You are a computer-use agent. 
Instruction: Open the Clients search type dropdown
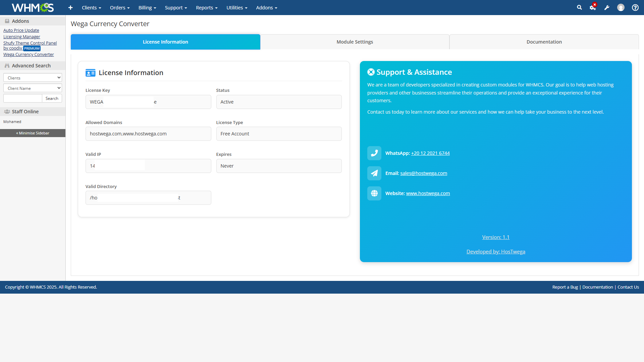click(x=33, y=78)
